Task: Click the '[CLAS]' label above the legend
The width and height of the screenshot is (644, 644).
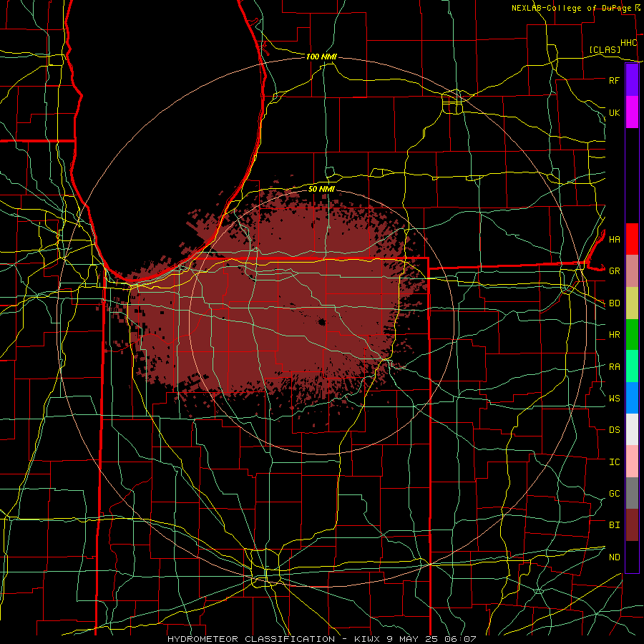Action: coord(605,49)
